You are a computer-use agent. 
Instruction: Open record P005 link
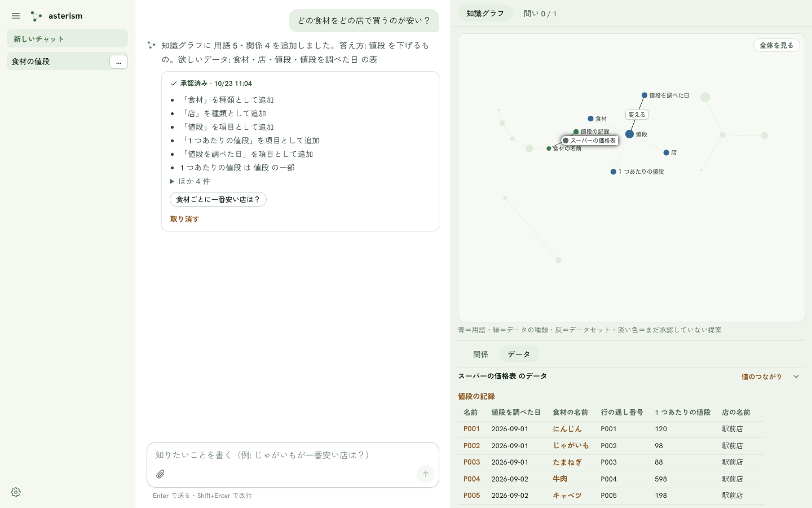(471, 496)
